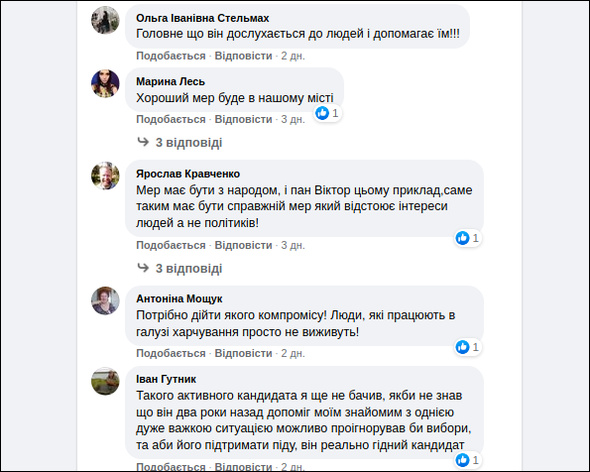Click like reaction icon on Ярослав Кравченко comment

tap(462, 238)
